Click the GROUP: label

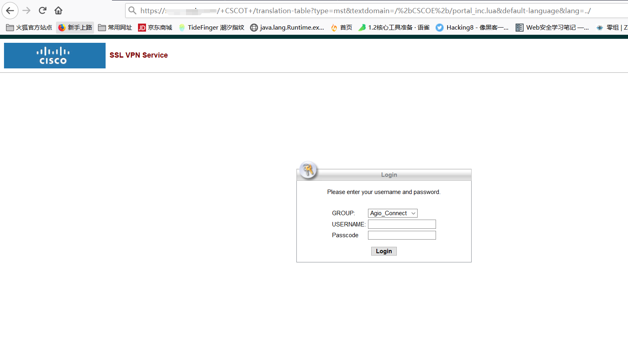344,213
